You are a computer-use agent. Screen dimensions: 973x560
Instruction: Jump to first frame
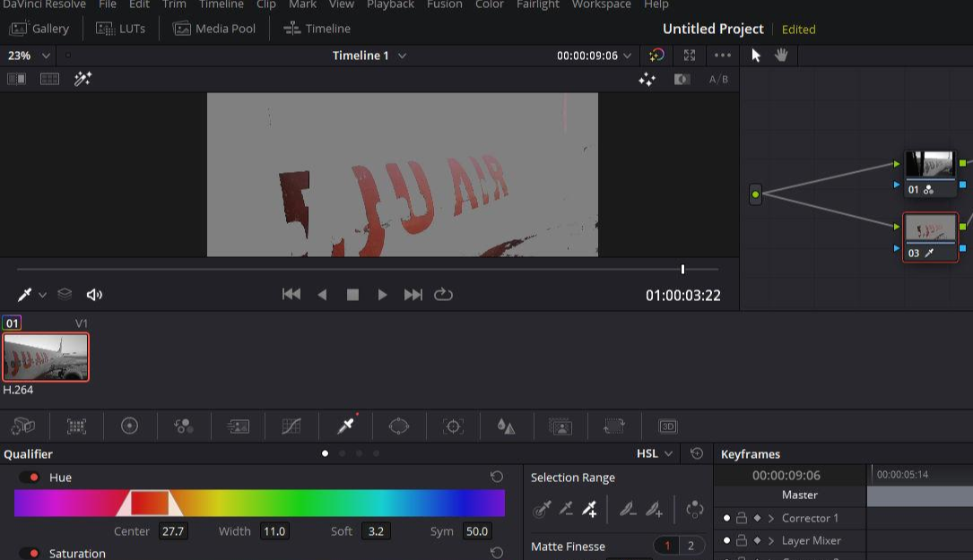coord(291,295)
